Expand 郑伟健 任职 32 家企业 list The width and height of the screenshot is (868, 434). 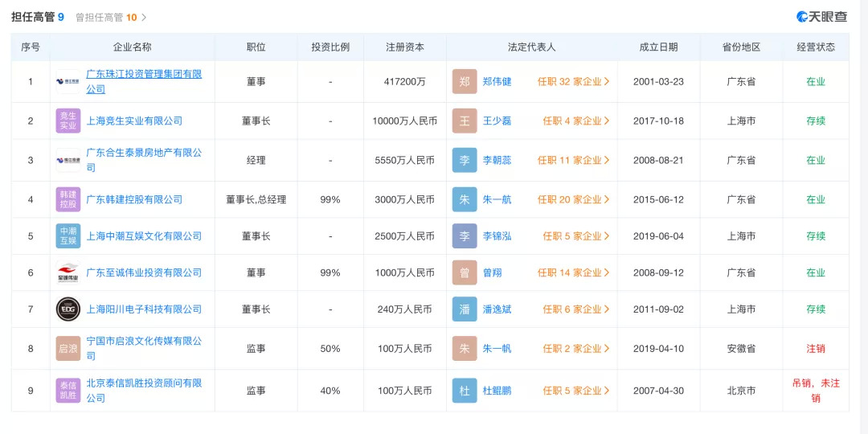[573, 82]
